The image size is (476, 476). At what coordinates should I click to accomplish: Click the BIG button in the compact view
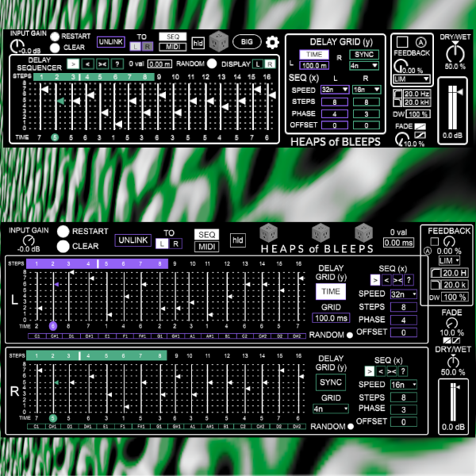(x=247, y=42)
